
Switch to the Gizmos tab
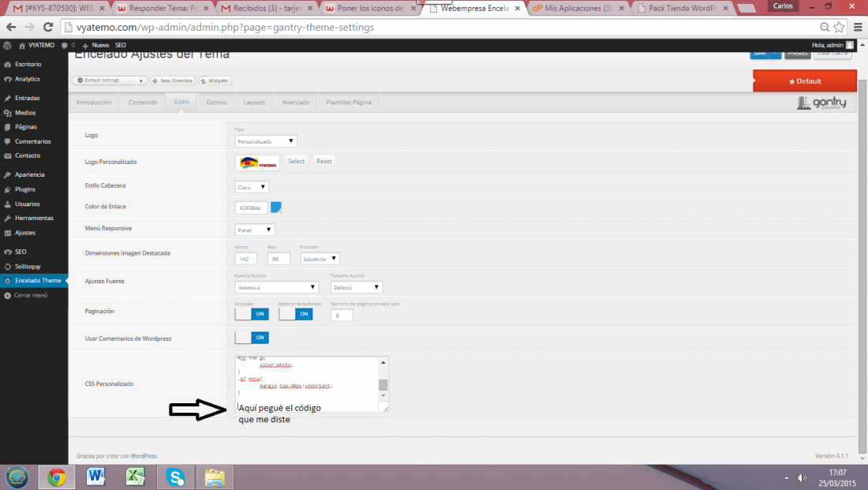pyautogui.click(x=216, y=103)
